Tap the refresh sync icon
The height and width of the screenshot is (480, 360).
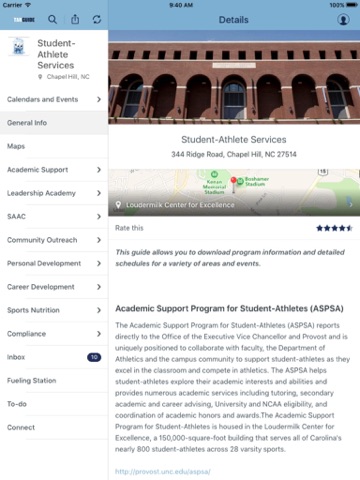coord(97,19)
